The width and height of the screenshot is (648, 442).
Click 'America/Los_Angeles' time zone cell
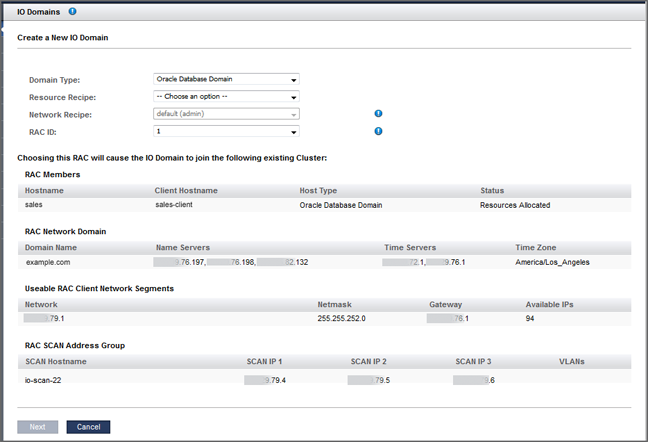(552, 262)
